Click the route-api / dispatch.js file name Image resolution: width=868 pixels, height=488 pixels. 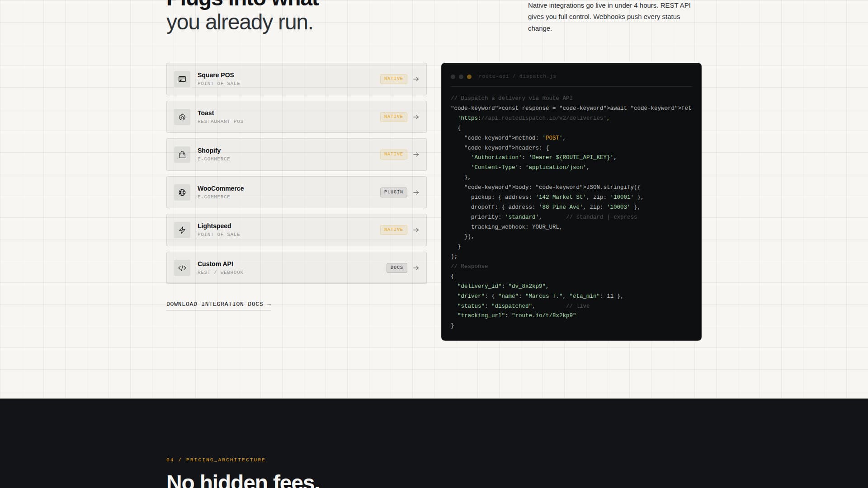[517, 76]
